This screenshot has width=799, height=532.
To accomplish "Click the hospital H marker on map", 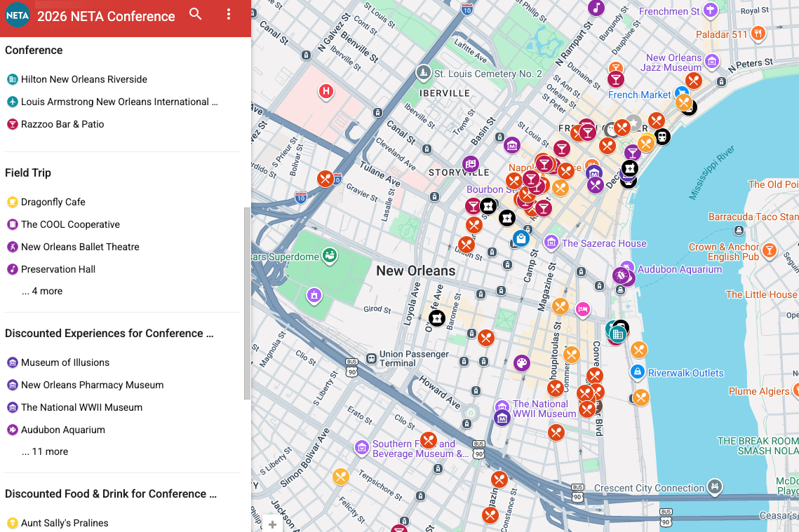I will (326, 92).
